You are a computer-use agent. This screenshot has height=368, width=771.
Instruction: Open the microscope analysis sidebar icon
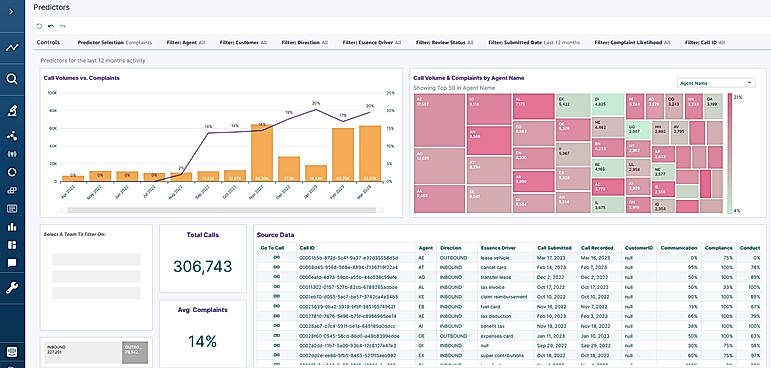(x=12, y=111)
